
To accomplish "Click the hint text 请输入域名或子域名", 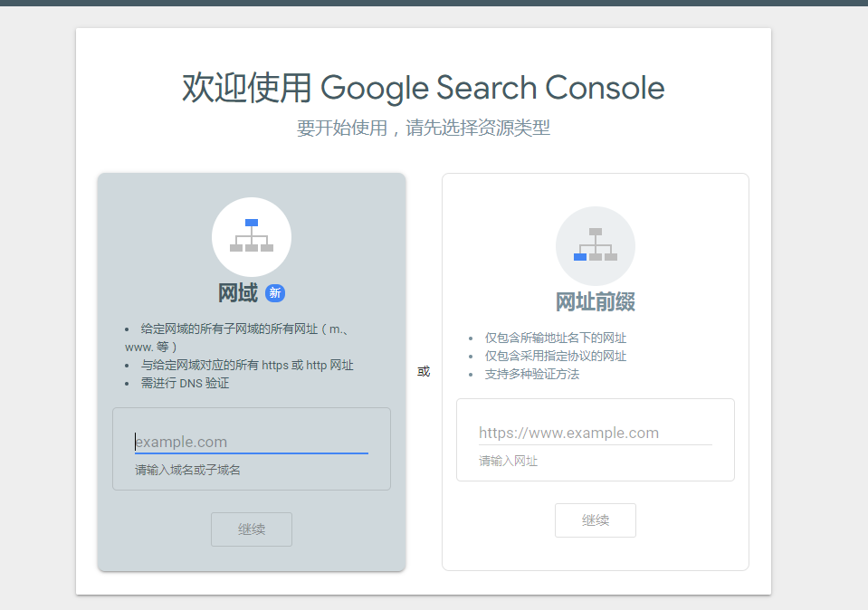I will pos(187,470).
